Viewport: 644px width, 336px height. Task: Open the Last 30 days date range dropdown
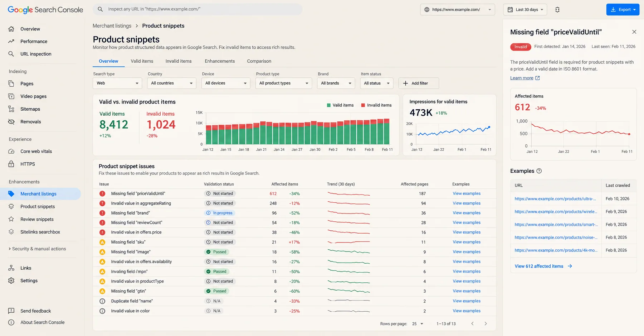[525, 10]
